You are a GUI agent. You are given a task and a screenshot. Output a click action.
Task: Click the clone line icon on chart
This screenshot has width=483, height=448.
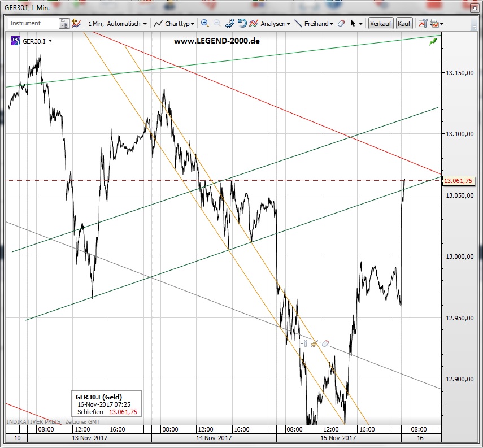(x=315, y=343)
